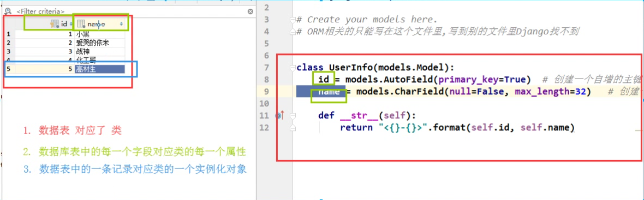The height and width of the screenshot is (200, 644).
Task: Clear the filter with the round X icon
Action: [x=250, y=11]
